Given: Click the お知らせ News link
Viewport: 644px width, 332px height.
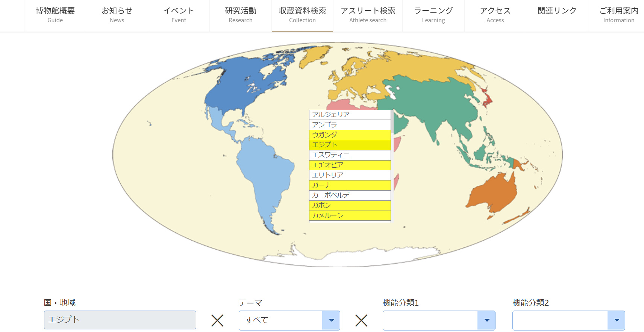Looking at the screenshot, I should click(x=117, y=15).
